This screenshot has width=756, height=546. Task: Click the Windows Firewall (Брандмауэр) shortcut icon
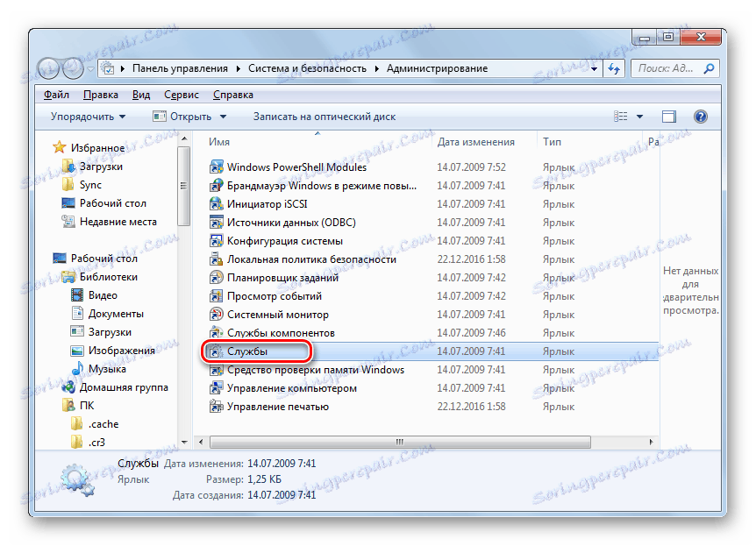[216, 186]
